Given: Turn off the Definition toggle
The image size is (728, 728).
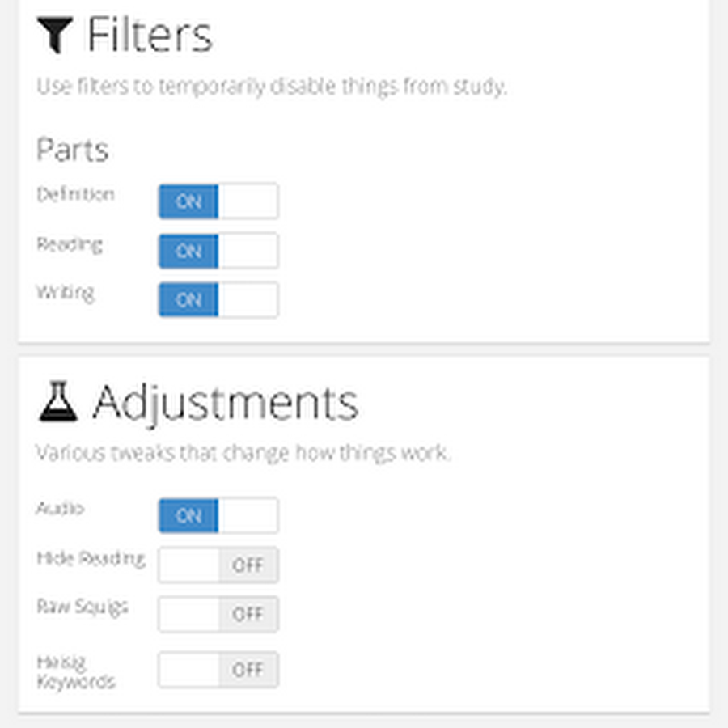Looking at the screenshot, I should point(218,201).
